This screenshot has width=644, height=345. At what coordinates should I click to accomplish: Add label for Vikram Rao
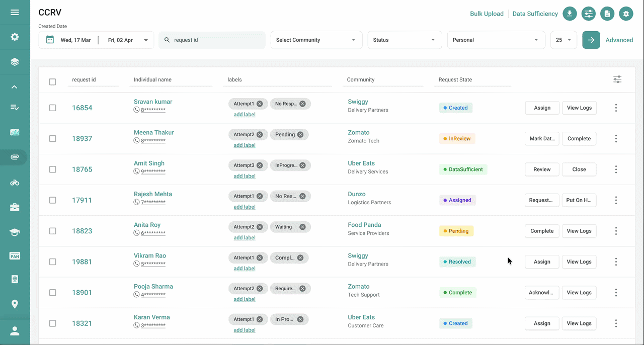(245, 269)
